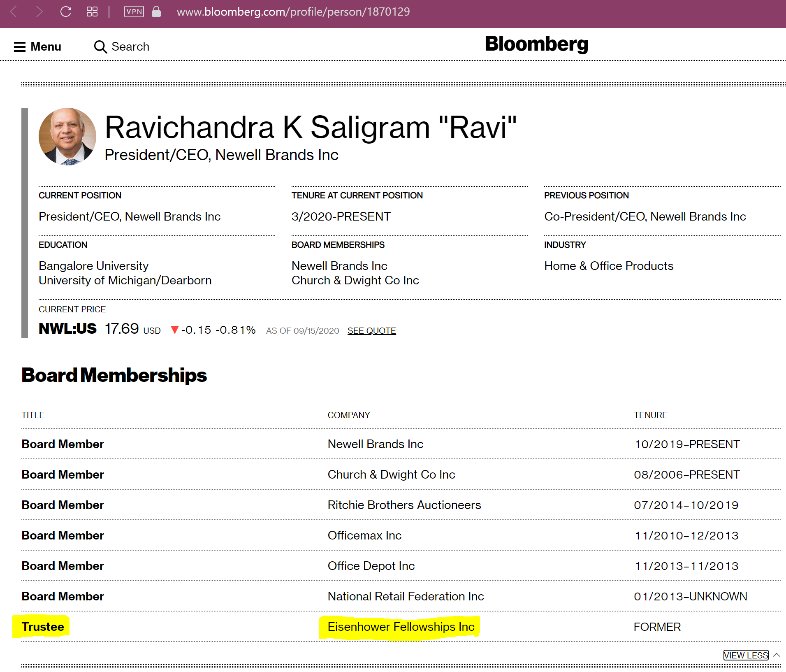786x672 pixels.
Task: Click the FORMER tenure value
Action: click(657, 627)
